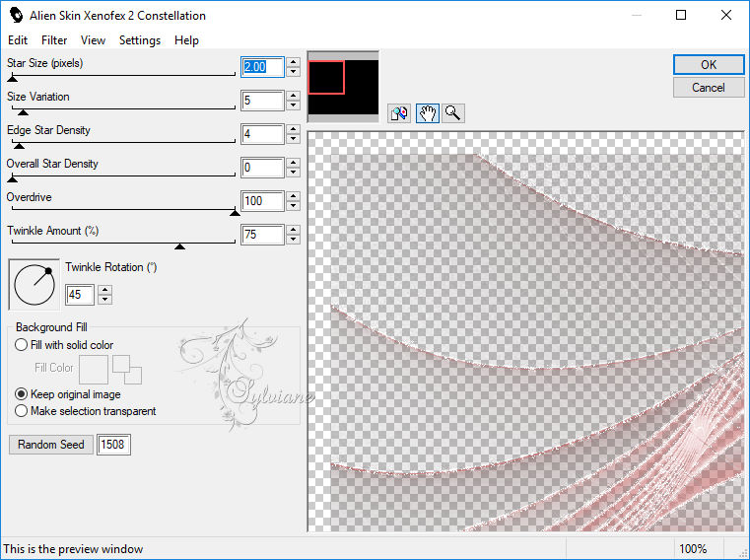The height and width of the screenshot is (560, 750).
Task: Click the Size Variation value field
Action: (x=262, y=101)
